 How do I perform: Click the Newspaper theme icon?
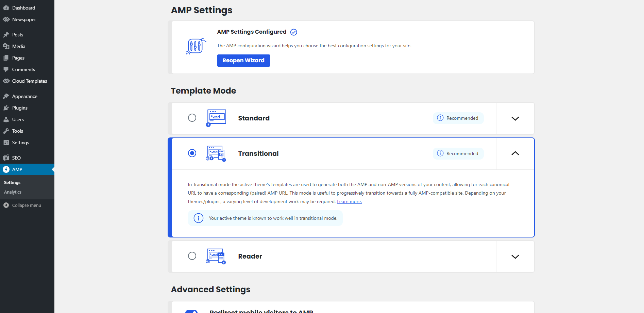pyautogui.click(x=6, y=19)
